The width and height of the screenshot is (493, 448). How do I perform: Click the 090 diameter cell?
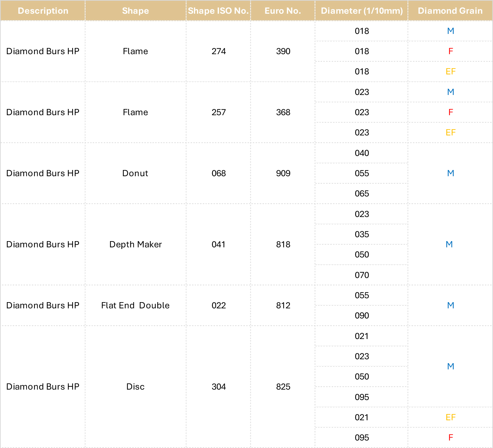(362, 316)
